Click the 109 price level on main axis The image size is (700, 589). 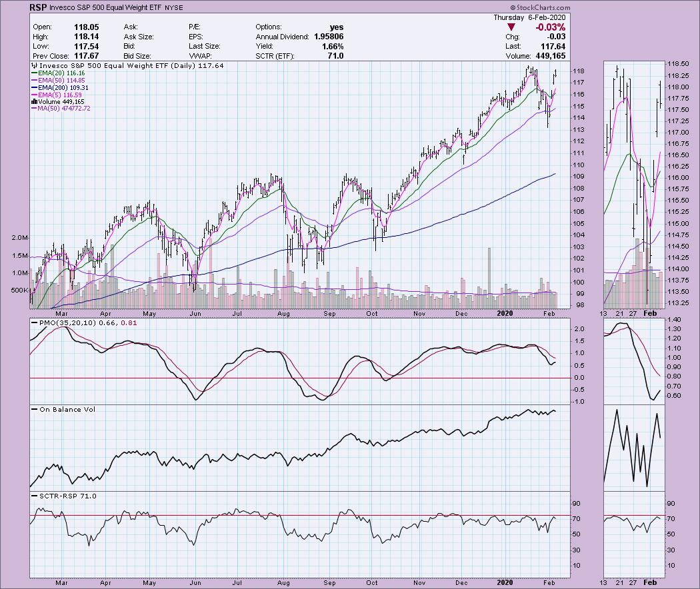point(579,177)
